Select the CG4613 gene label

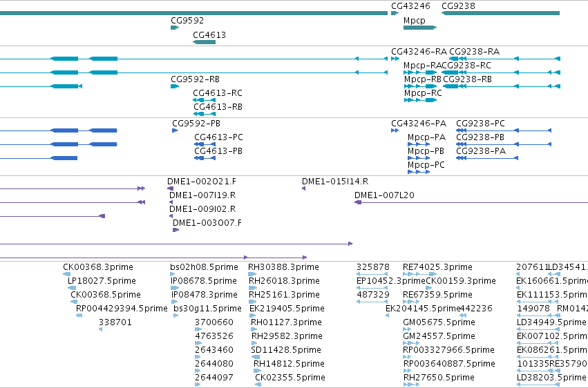pyautogui.click(x=209, y=35)
